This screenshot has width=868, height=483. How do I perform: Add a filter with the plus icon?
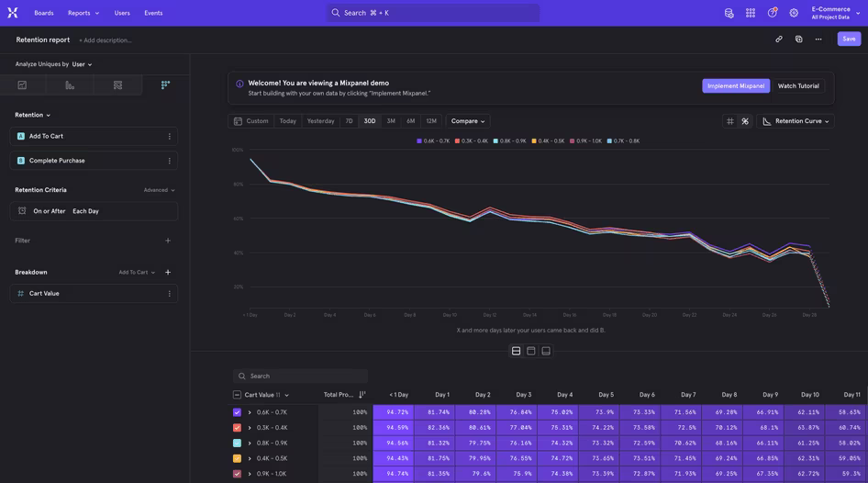pyautogui.click(x=168, y=241)
